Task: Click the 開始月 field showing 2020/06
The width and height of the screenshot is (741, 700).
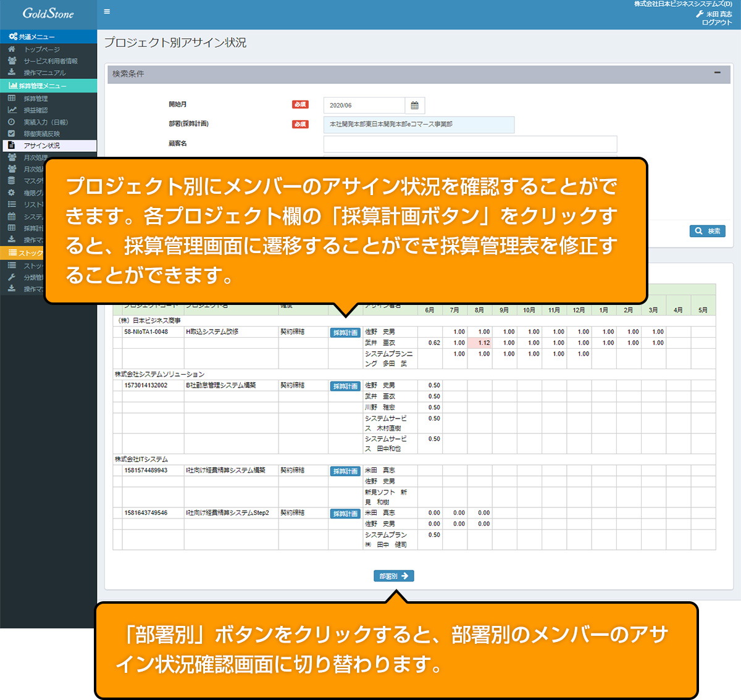Action: click(364, 106)
